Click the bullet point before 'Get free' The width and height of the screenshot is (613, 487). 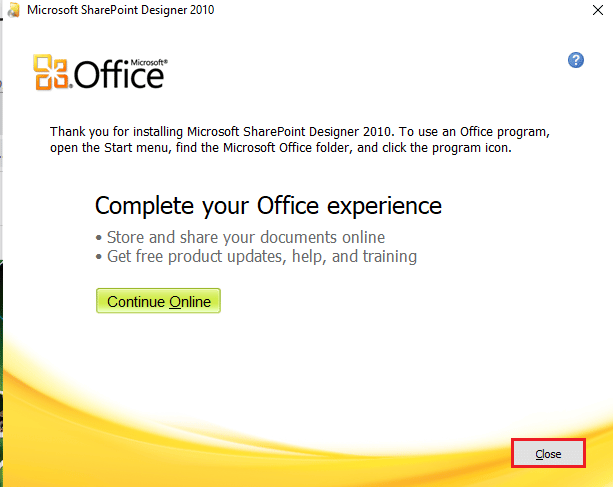pyautogui.click(x=98, y=258)
